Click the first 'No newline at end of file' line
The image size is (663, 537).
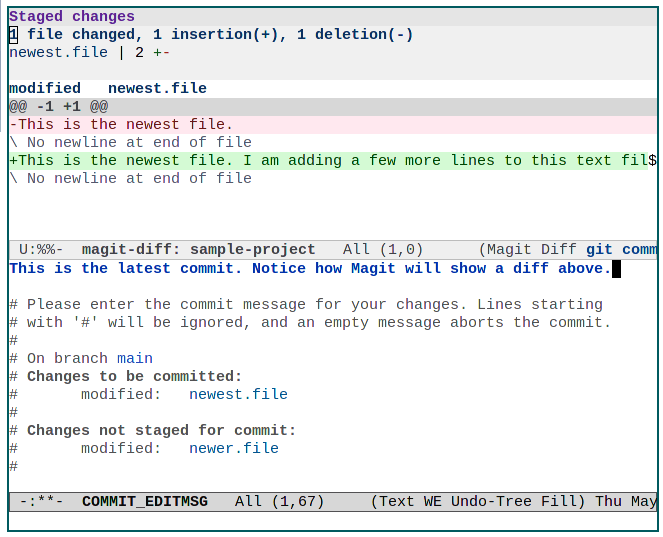[x=130, y=142]
